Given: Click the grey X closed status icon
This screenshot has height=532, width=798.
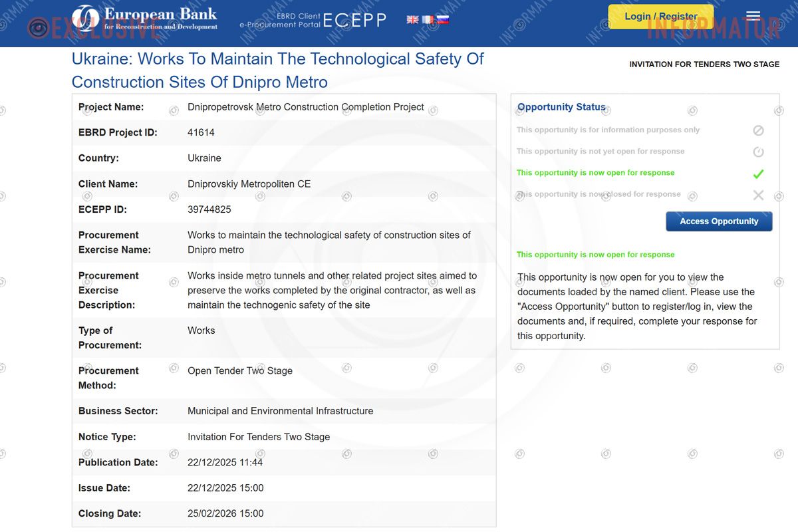Looking at the screenshot, I should tap(758, 195).
